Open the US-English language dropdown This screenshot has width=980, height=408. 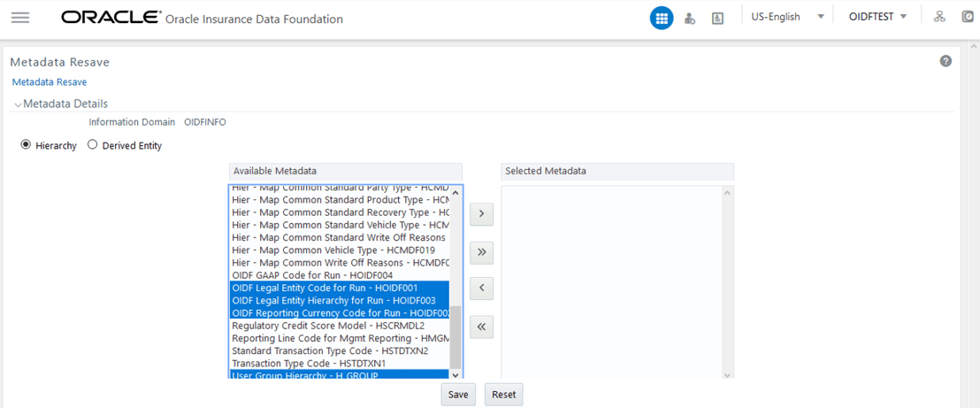[787, 17]
